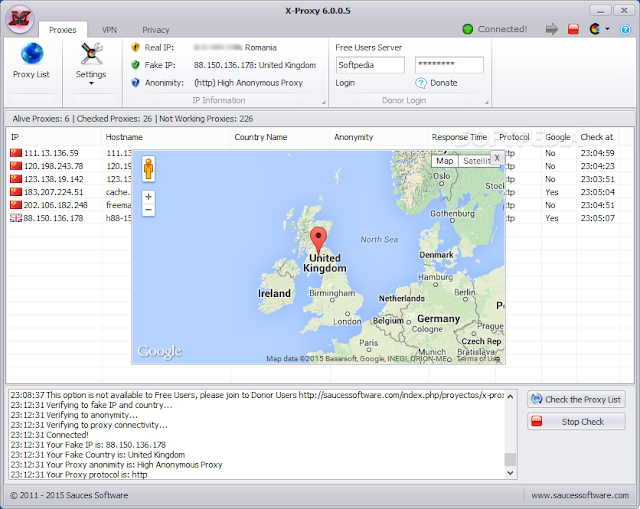Zoom in the map with plus button
Screen dimensions: 640x509
149,197
